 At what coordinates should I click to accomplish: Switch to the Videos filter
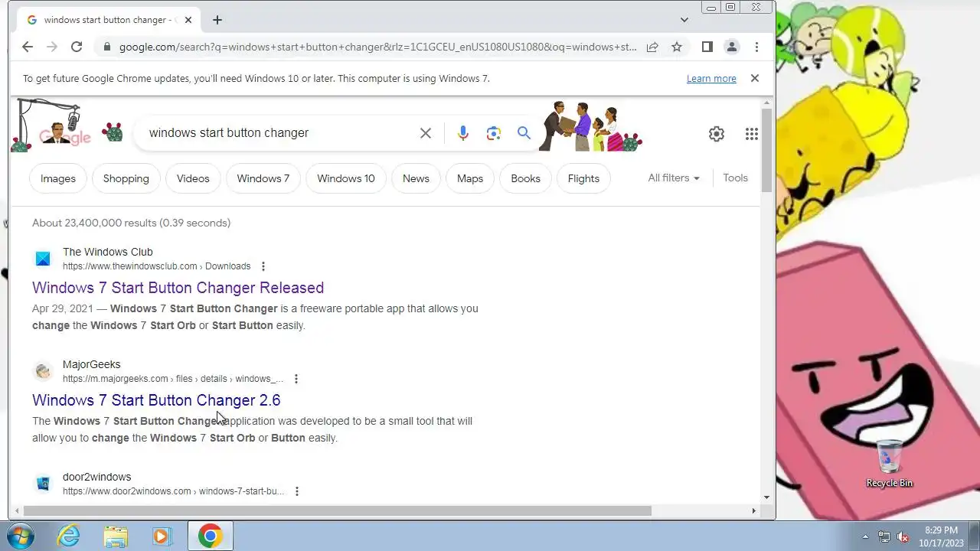[x=193, y=178]
